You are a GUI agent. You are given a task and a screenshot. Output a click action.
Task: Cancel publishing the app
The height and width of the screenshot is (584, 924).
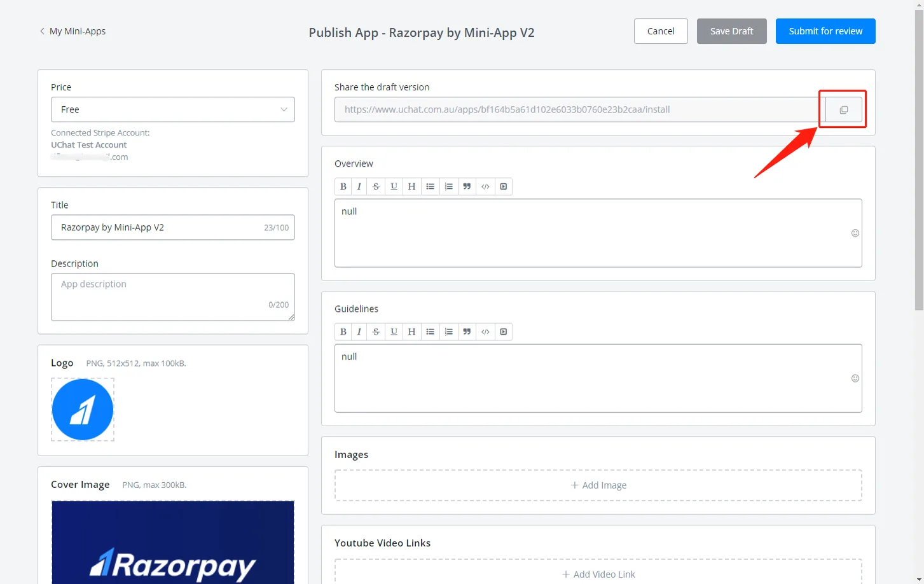(661, 31)
